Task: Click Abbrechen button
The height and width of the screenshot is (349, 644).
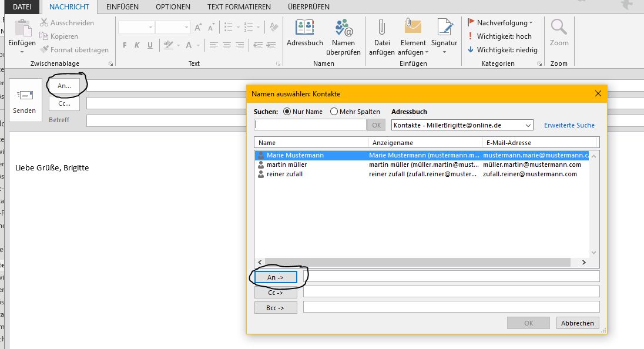Action: tap(578, 323)
